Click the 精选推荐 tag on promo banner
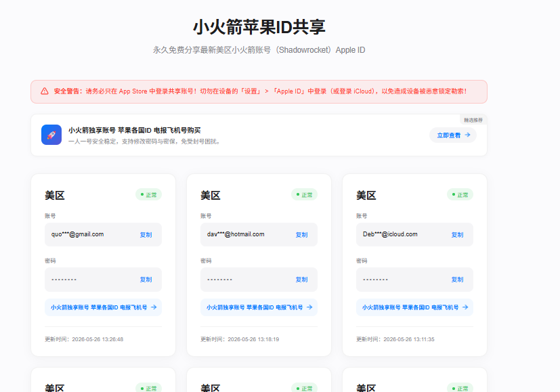This screenshot has width=560, height=392. point(473,121)
